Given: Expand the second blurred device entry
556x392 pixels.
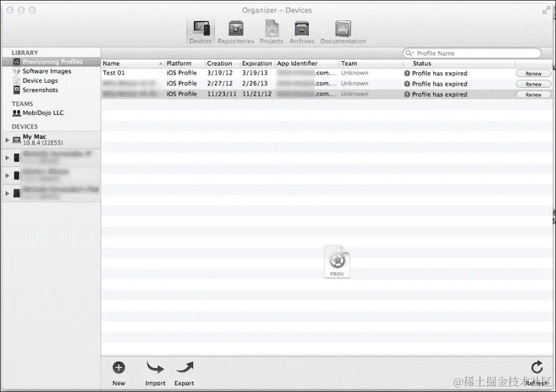Looking at the screenshot, I should [7, 175].
